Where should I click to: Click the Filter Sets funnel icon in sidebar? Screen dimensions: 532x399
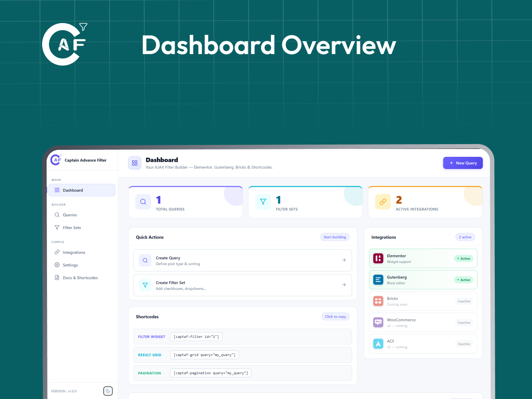click(57, 227)
